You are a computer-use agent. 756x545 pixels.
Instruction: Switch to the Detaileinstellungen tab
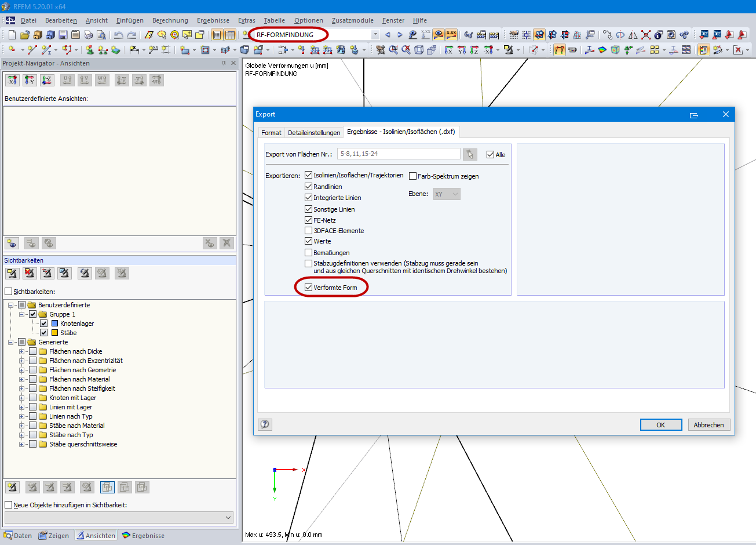coord(314,133)
